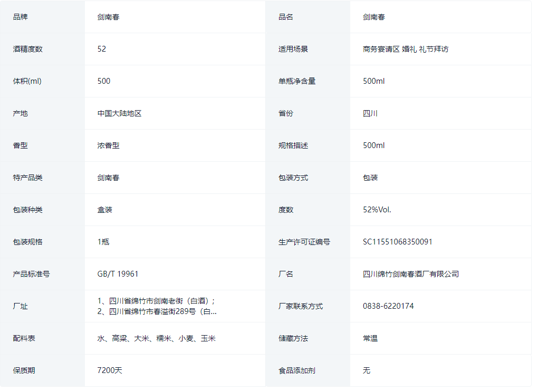Select the 配料表 label
Screen dimensions: 538x392
[24, 339]
